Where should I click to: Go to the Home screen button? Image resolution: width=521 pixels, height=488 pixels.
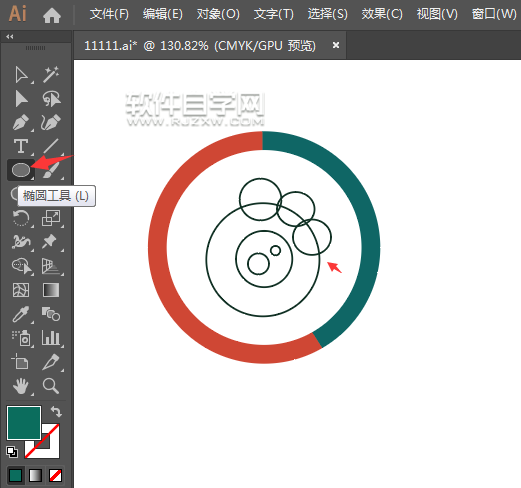click(x=52, y=15)
